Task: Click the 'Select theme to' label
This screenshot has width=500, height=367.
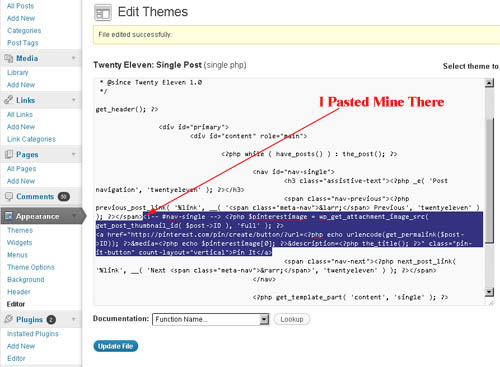Action: point(471,66)
